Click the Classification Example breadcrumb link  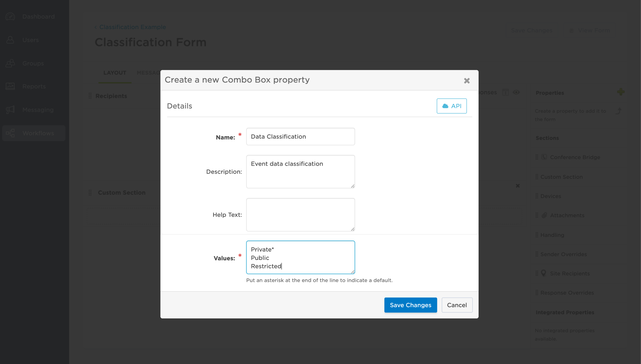[x=133, y=27]
